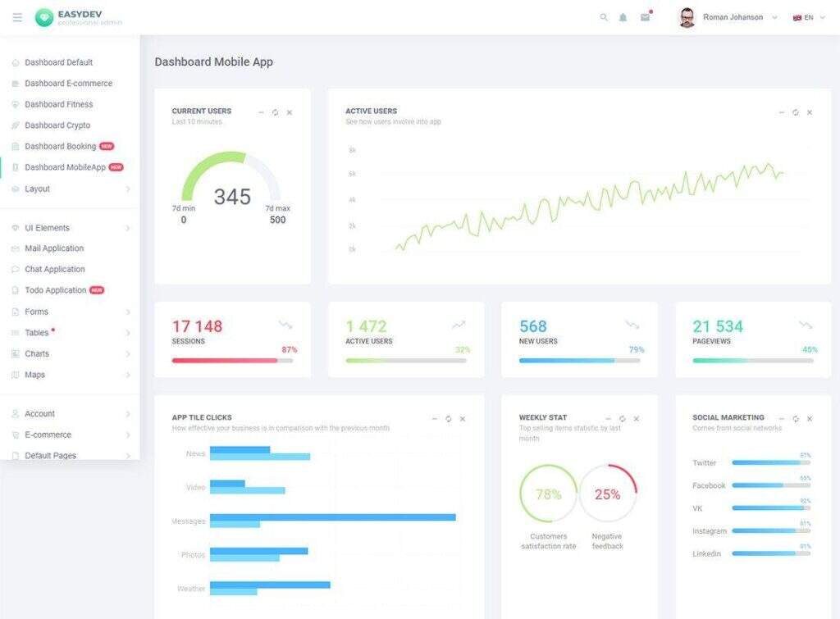Open the mail envelope icon in header

[x=645, y=17]
